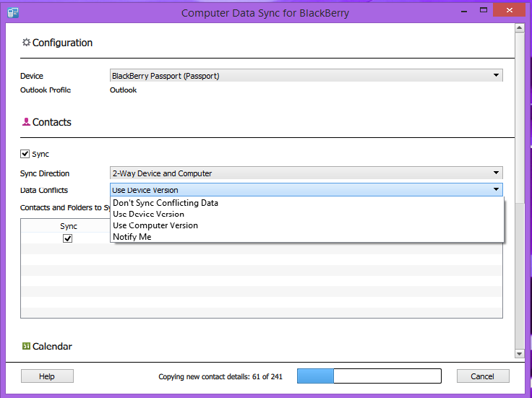This screenshot has height=398, width=532.
Task: Toggle the Sync checkbox in the folders table
Action: pos(67,238)
